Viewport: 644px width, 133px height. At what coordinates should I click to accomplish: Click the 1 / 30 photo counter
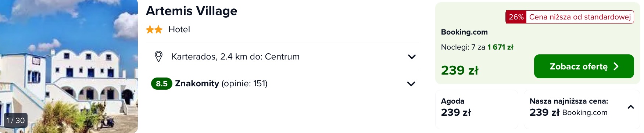click(15, 121)
